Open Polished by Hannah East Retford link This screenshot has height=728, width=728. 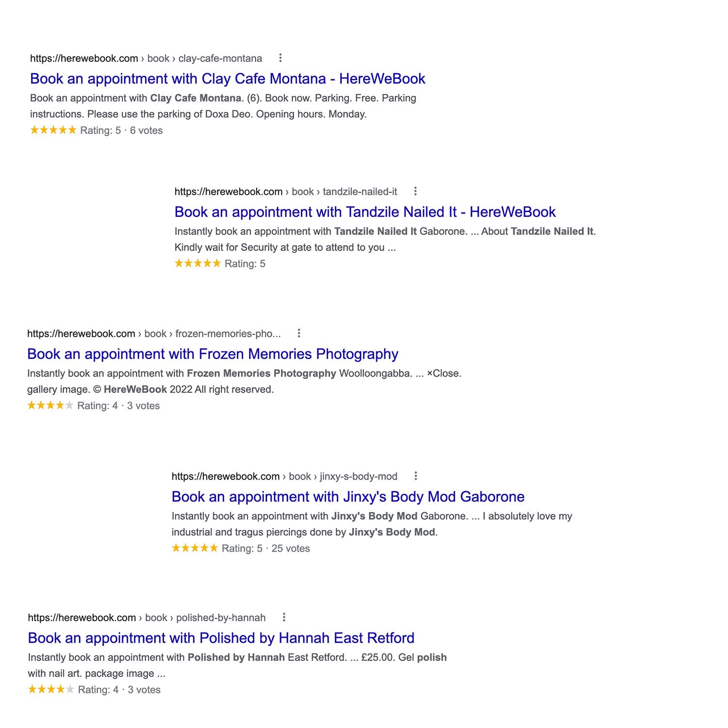221,638
